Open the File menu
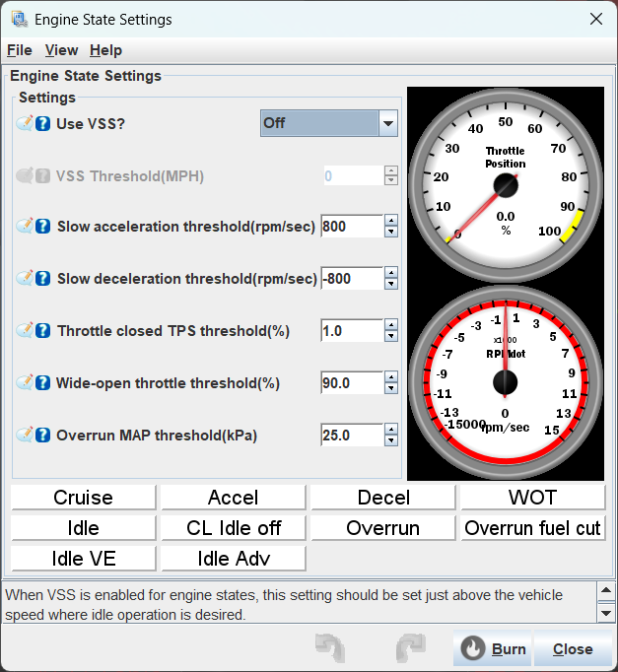 point(20,50)
